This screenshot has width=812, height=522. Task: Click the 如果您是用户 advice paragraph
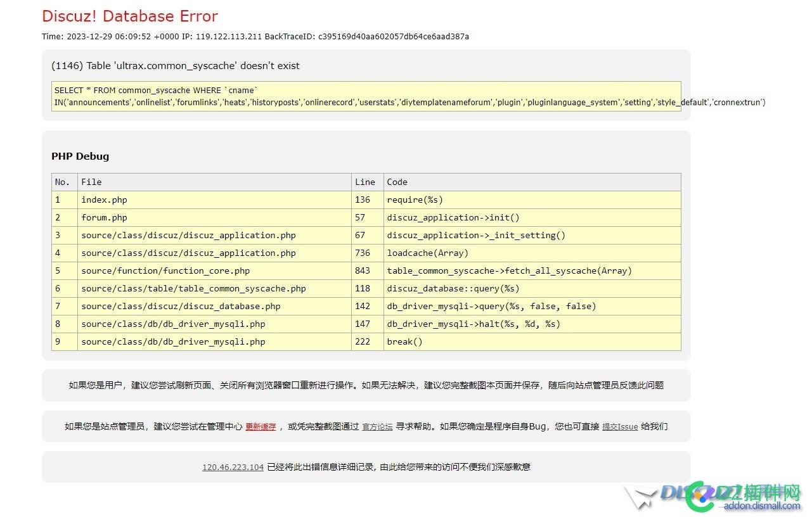click(366, 385)
